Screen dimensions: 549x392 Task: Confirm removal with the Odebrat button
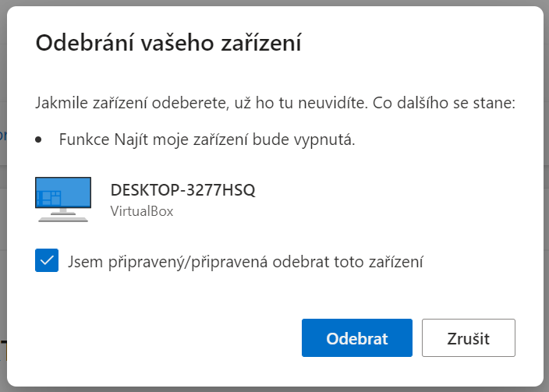[357, 338]
